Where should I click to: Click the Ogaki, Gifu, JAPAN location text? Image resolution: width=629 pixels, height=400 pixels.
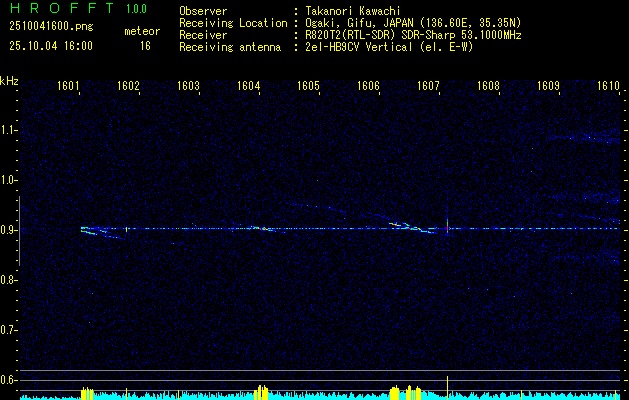pyautogui.click(x=413, y=23)
